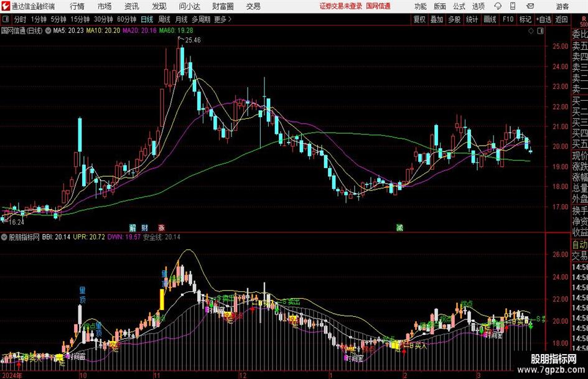The image size is (588, 379).
Task: Click the 25.46 high price label
Action: (x=193, y=40)
